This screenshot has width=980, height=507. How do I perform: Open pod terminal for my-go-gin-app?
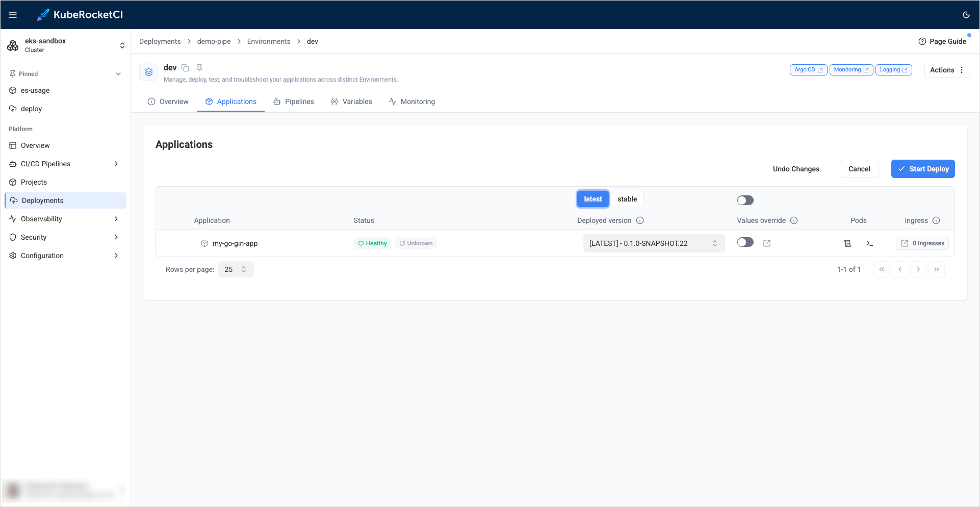[869, 243]
